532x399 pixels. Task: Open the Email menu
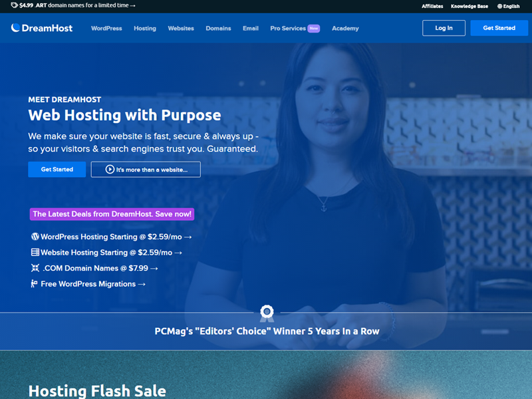coord(251,28)
